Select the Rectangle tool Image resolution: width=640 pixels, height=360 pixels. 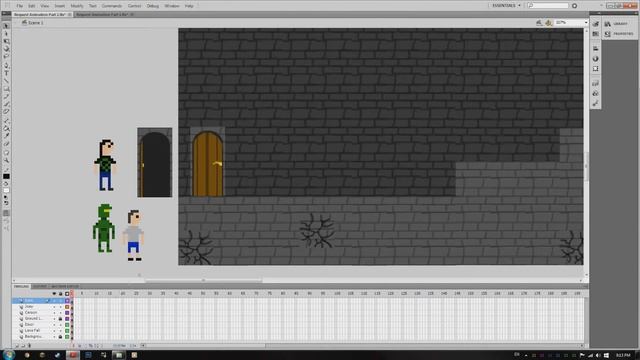6,88
